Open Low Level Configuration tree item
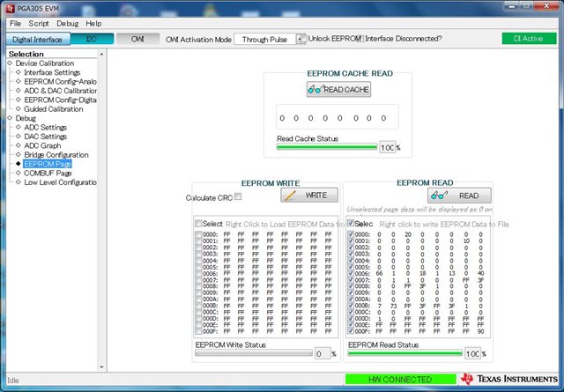 point(60,182)
